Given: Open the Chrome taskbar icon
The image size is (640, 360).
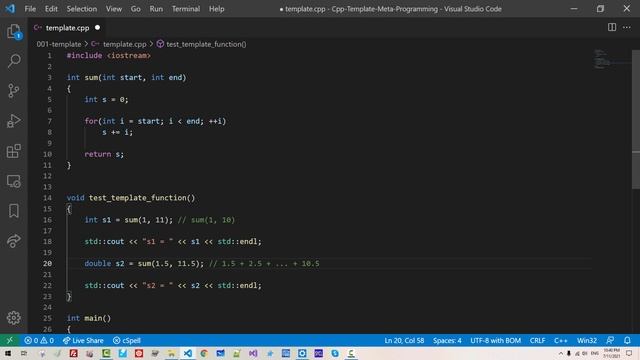Looking at the screenshot, I should (x=204, y=353).
